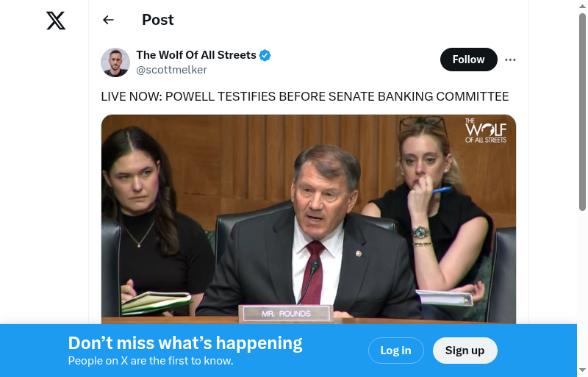The width and height of the screenshot is (588, 377).
Task: Follow The Wolf Of All Streets
Action: pyautogui.click(x=468, y=60)
